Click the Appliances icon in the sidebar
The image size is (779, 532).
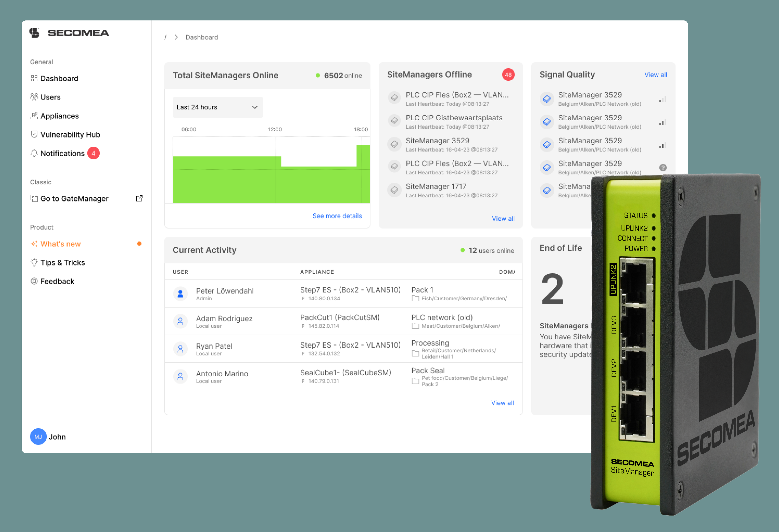(34, 116)
